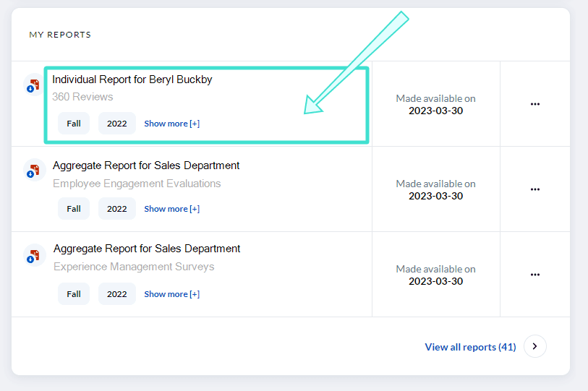Click PDF icon for Employee Engagement Evaluations report
This screenshot has width=588, height=391.
tap(34, 170)
